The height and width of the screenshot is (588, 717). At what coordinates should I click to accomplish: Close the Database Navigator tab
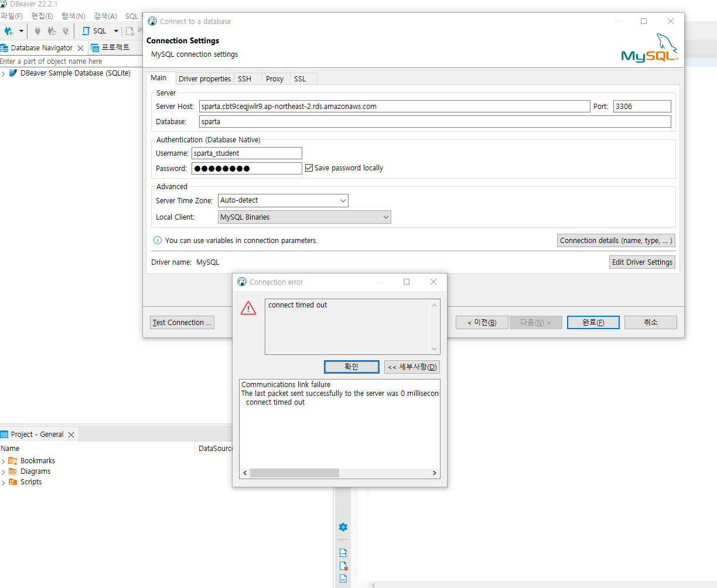pos(81,48)
